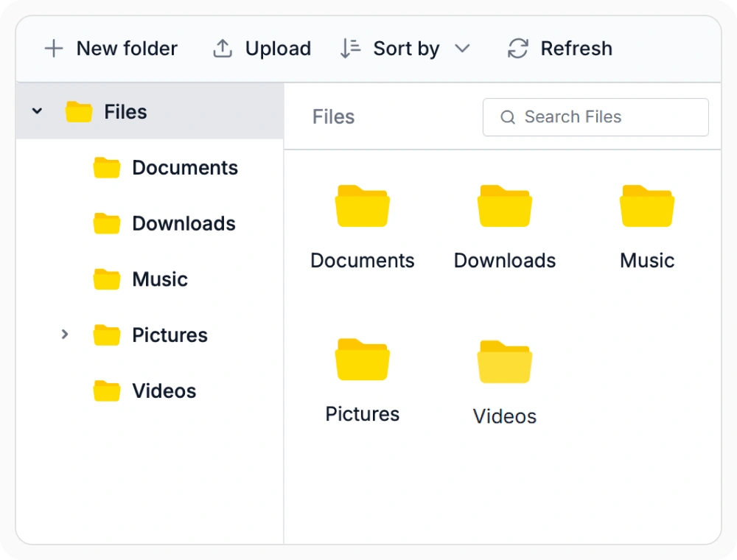Screen dimensions: 737x560
Task: Click the Upload arrow icon
Action: click(x=223, y=49)
